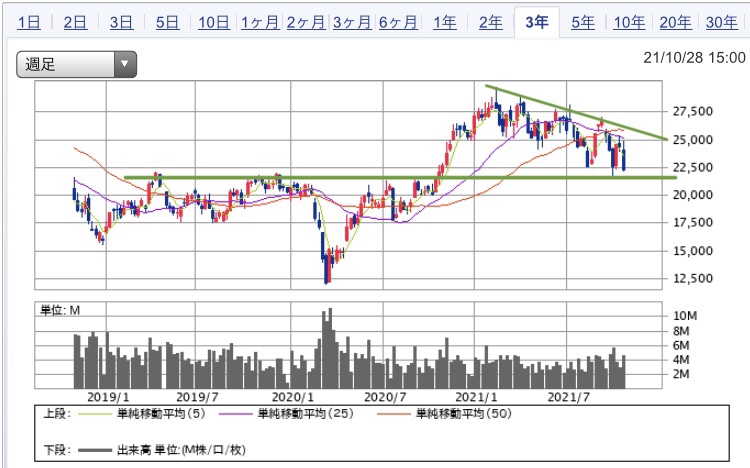Click the 2021/1 date axis label

click(x=476, y=397)
